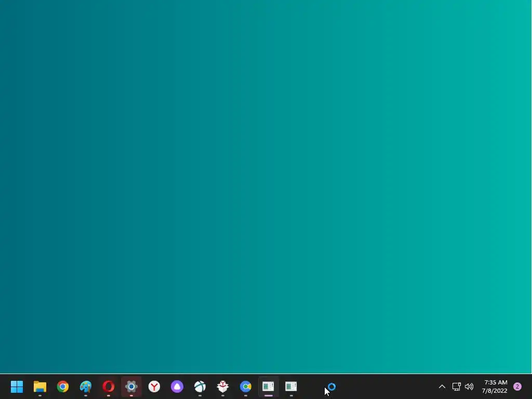
Task: Open the Settings gear app in taskbar
Action: 131,387
